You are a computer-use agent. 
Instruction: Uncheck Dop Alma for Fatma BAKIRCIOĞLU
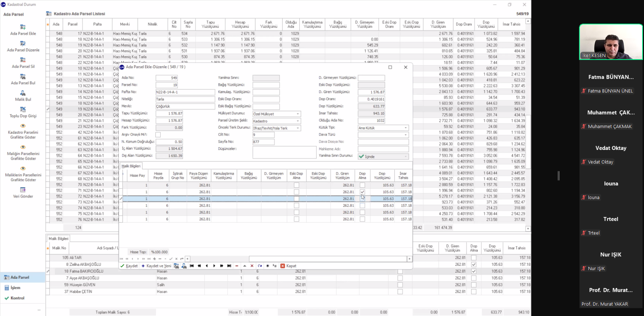(474, 271)
